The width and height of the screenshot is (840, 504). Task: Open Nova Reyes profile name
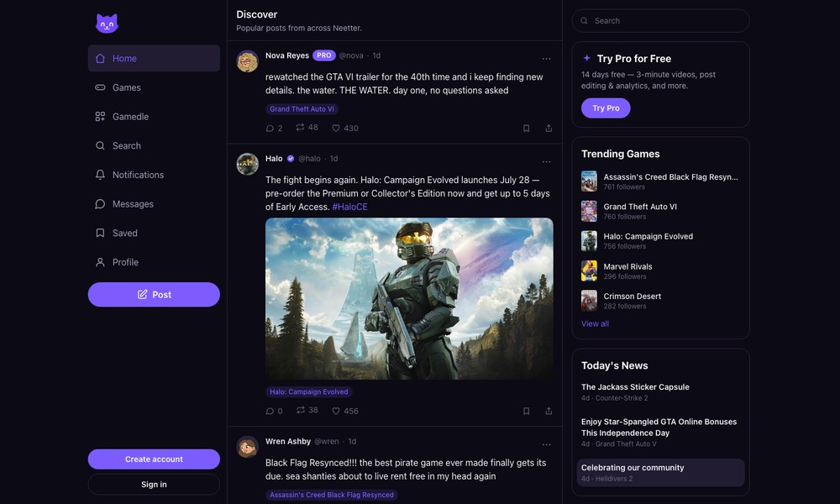(x=287, y=55)
